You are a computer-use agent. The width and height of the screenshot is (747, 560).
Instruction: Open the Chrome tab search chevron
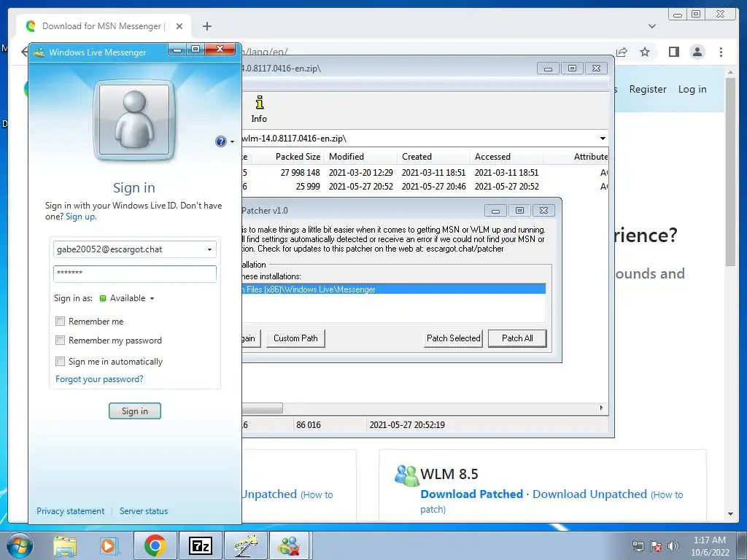tap(651, 26)
